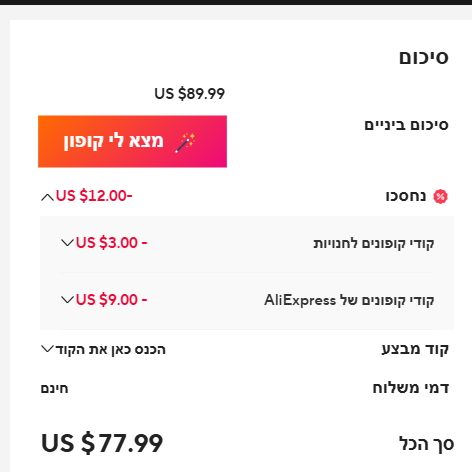Image resolution: width=472 pixels, height=472 pixels.
Task: Click the מצא לי קופון button
Action: (x=132, y=141)
